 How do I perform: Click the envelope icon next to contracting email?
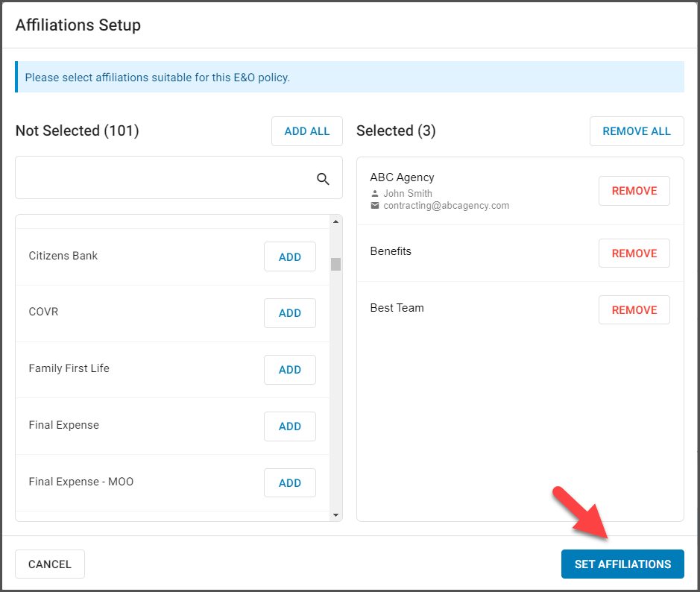[375, 205]
